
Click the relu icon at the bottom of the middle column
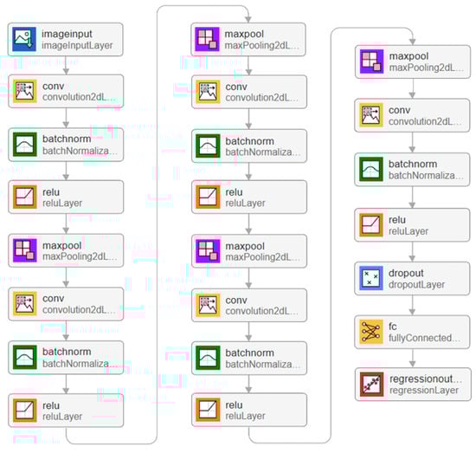(208, 410)
